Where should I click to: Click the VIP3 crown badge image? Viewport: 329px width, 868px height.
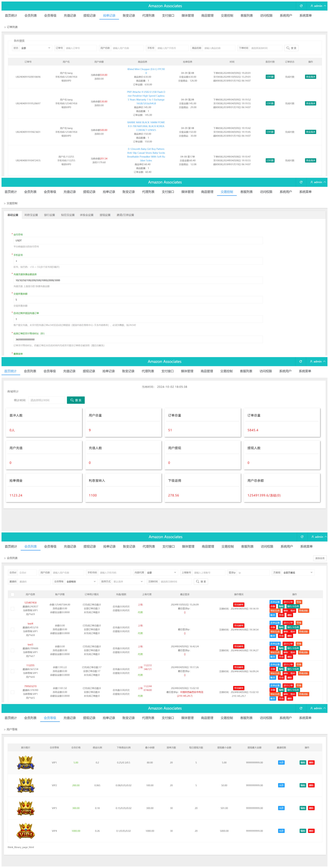tap(26, 808)
